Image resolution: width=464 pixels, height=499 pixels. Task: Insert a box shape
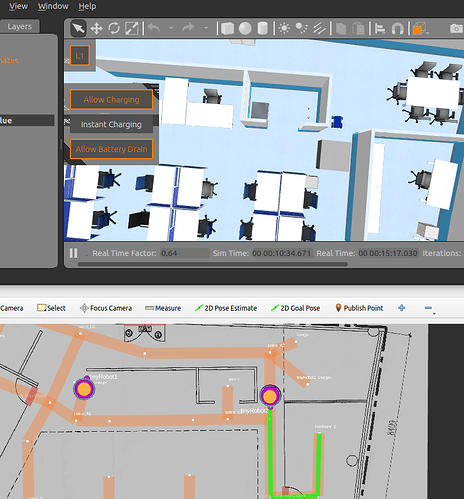click(228, 28)
